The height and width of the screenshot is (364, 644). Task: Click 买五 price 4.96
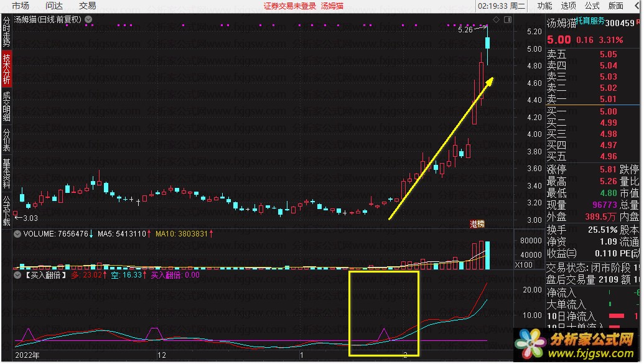pos(608,156)
